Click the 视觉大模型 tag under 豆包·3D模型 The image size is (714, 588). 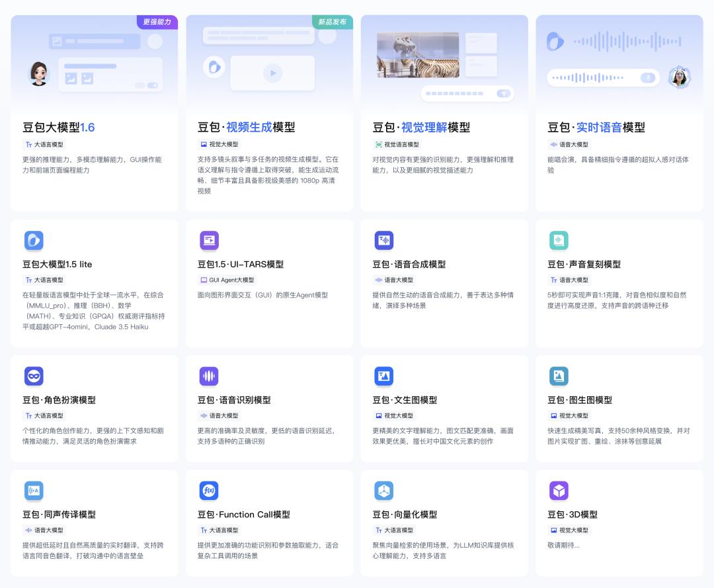click(x=569, y=530)
